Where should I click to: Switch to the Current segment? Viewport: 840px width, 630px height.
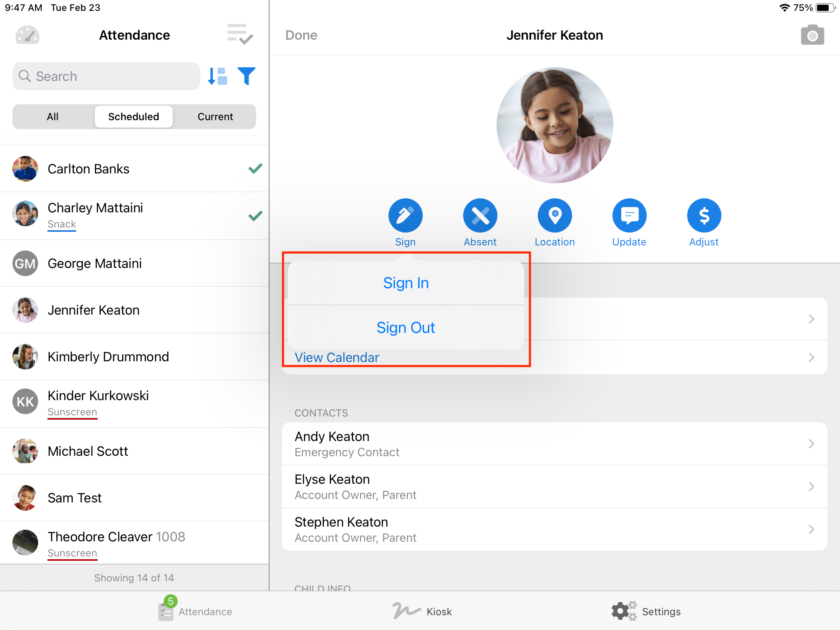(215, 117)
